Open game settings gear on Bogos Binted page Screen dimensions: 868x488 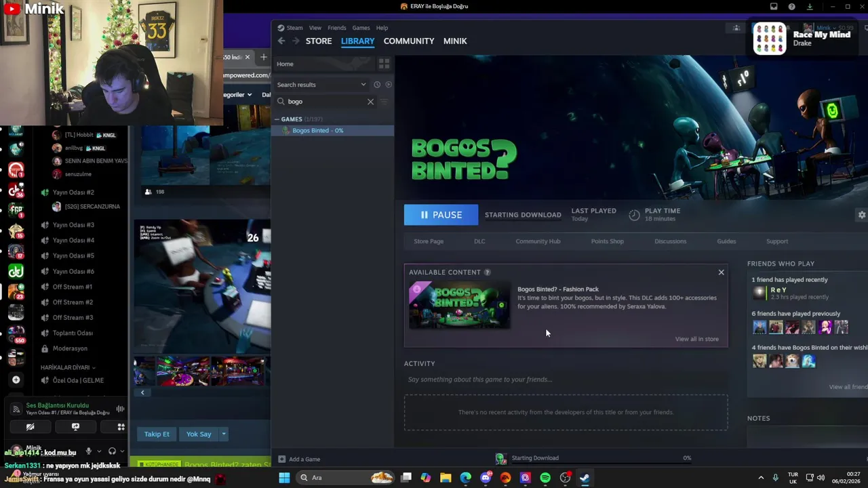[862, 215]
